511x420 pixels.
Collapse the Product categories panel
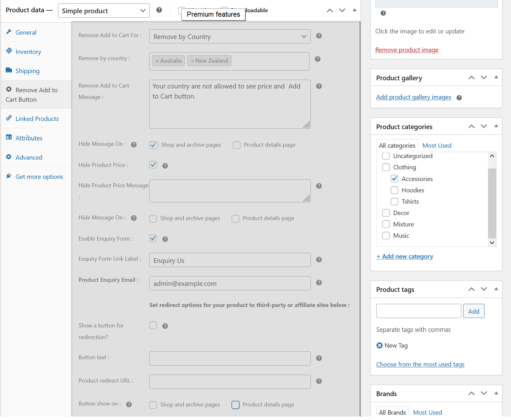(x=496, y=126)
